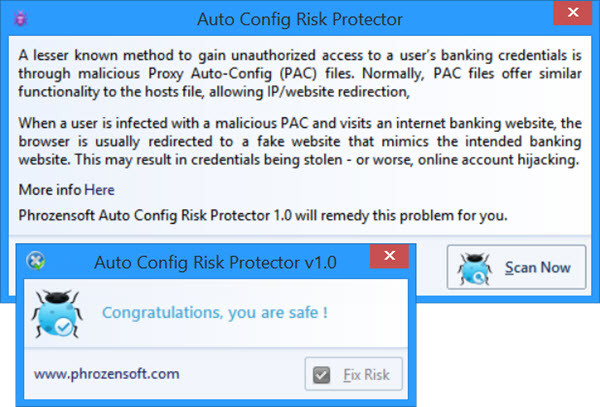Image resolution: width=600 pixels, height=407 pixels.
Task: Click the purple bug icon in main title bar
Action: [x=20, y=18]
